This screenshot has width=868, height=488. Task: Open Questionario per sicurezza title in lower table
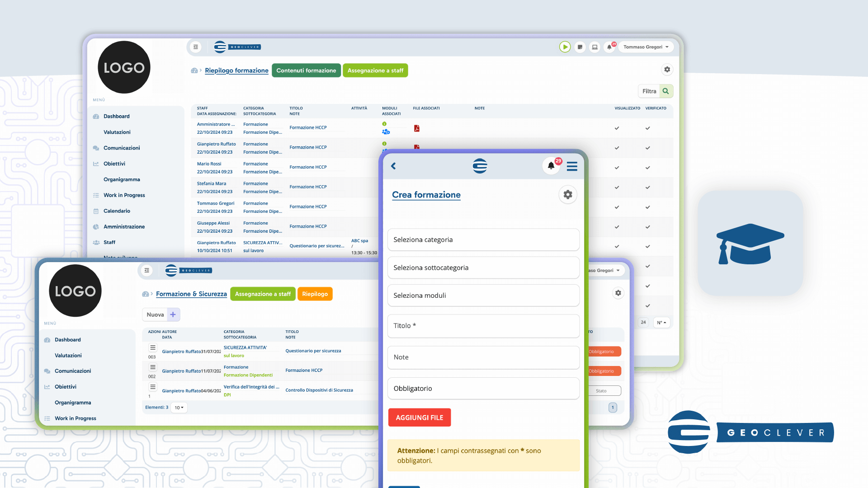pyautogui.click(x=313, y=351)
